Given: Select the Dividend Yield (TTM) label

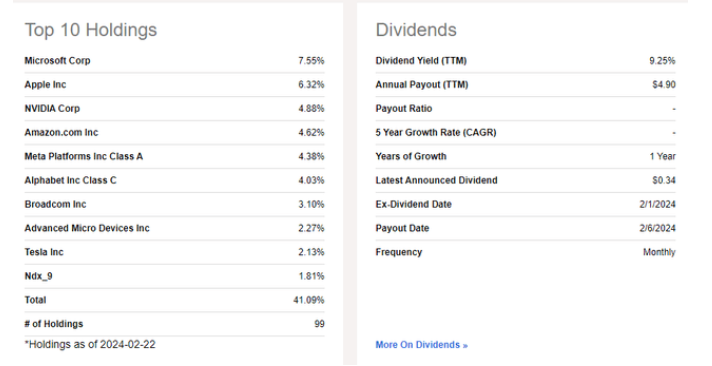Looking at the screenshot, I should (421, 61).
